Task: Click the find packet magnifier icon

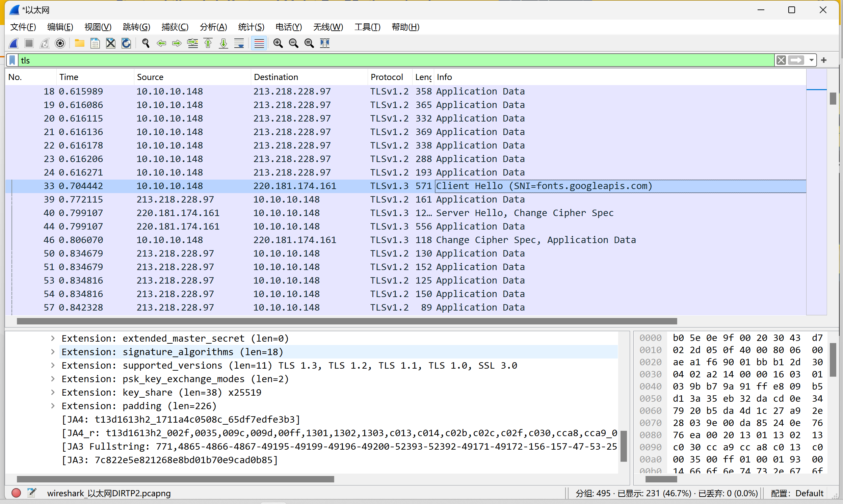Action: (146, 43)
